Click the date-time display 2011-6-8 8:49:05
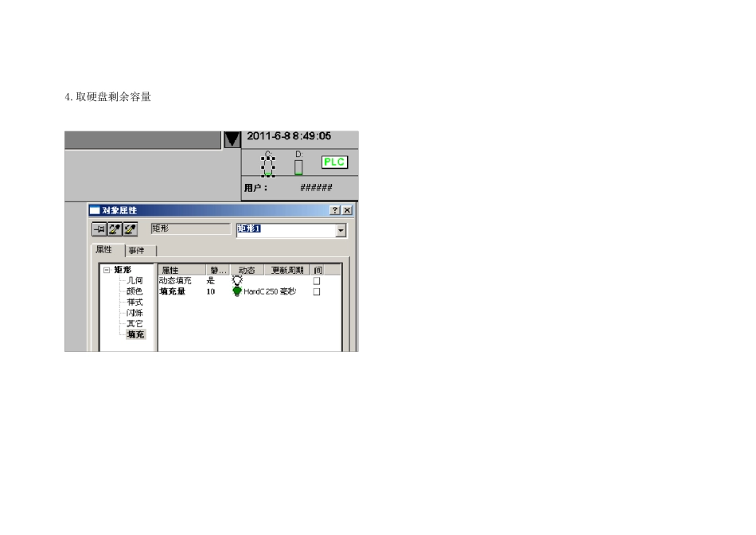The width and height of the screenshot is (756, 535). (289, 136)
